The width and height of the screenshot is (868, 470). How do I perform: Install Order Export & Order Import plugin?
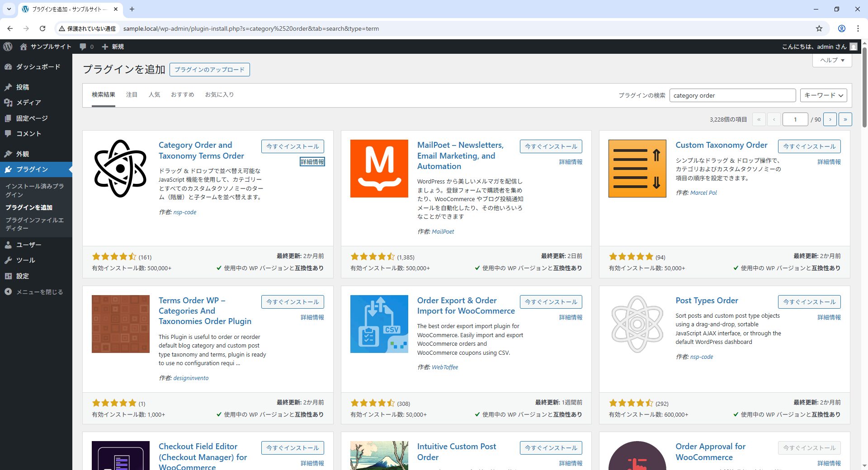pyautogui.click(x=551, y=302)
